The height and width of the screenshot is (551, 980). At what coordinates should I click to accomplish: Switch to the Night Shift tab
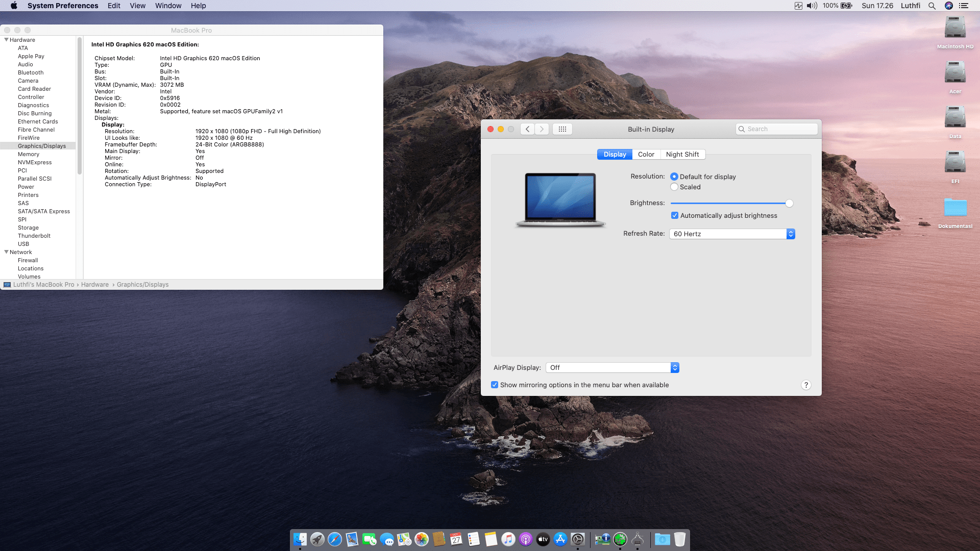click(682, 154)
